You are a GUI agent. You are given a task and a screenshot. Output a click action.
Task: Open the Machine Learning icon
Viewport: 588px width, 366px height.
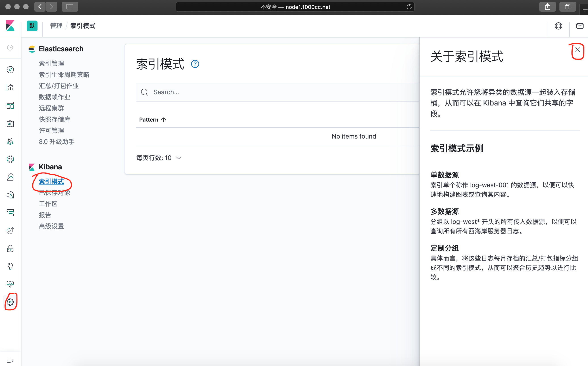coord(10,159)
